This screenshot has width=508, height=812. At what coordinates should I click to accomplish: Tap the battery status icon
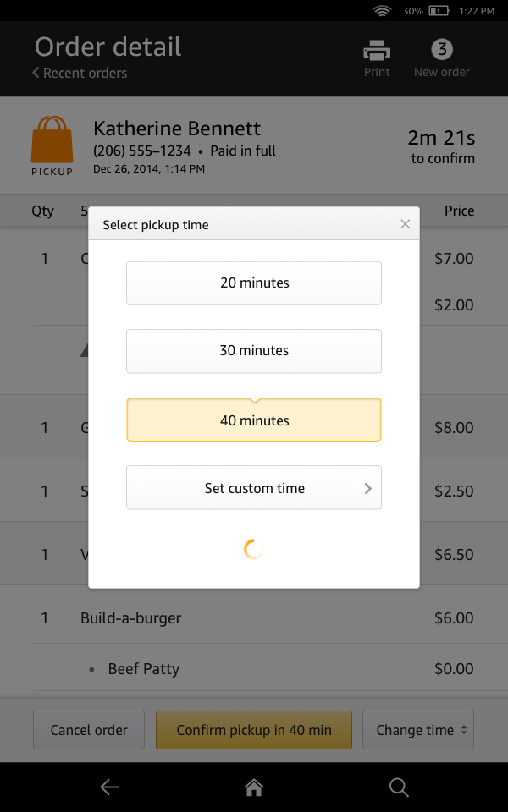tap(438, 11)
